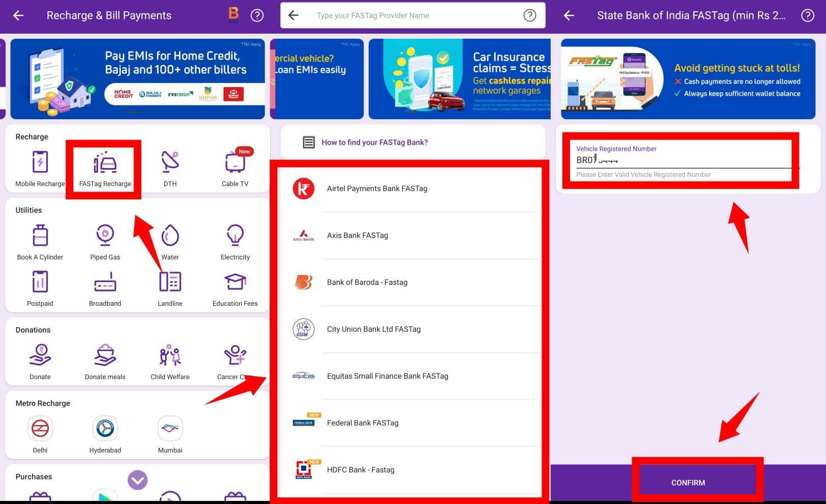
Task: Open Mobile Recharge option
Action: coord(40,169)
